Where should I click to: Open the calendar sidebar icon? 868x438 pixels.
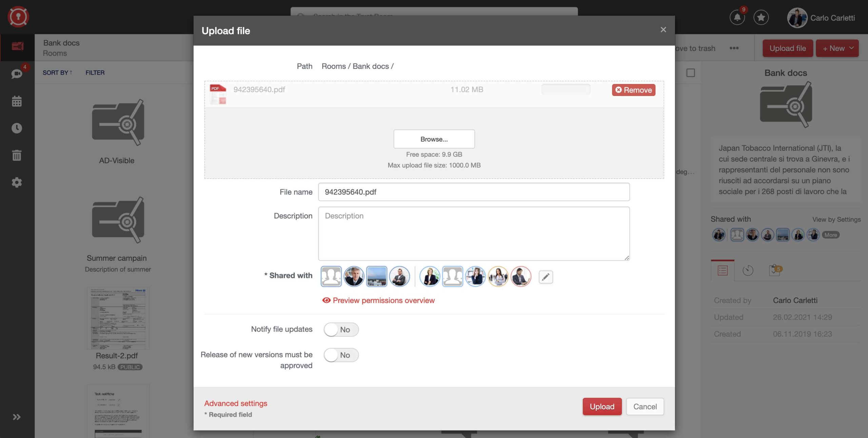pos(17,101)
